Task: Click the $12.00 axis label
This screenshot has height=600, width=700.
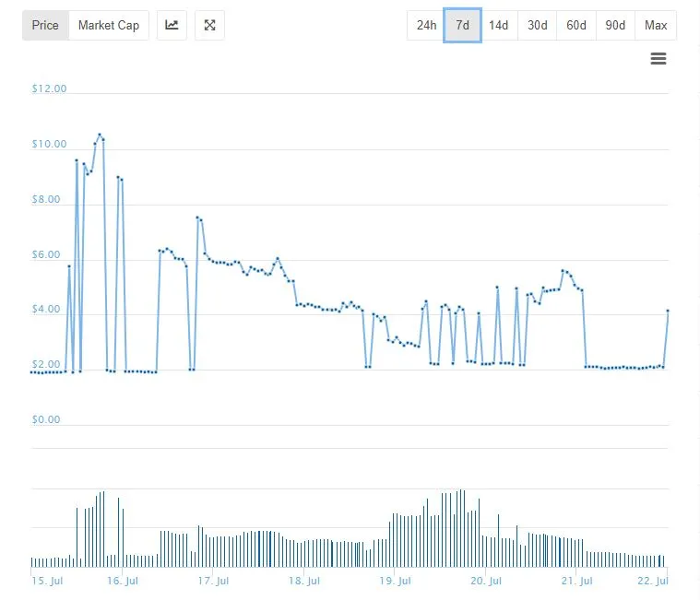Action: tap(49, 88)
